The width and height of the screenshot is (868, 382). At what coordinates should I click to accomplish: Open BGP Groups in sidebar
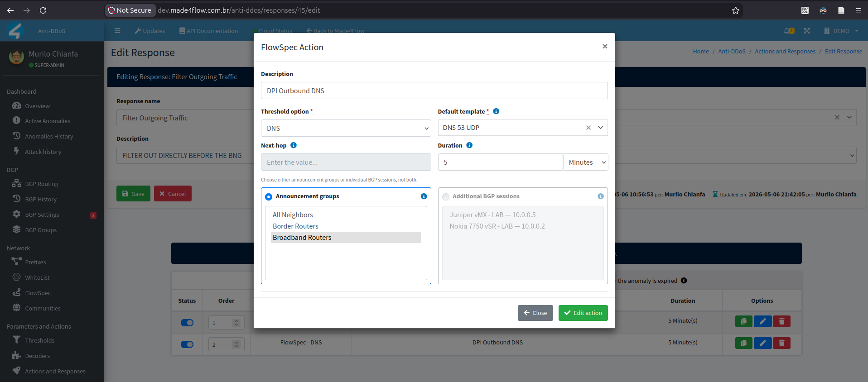click(41, 230)
